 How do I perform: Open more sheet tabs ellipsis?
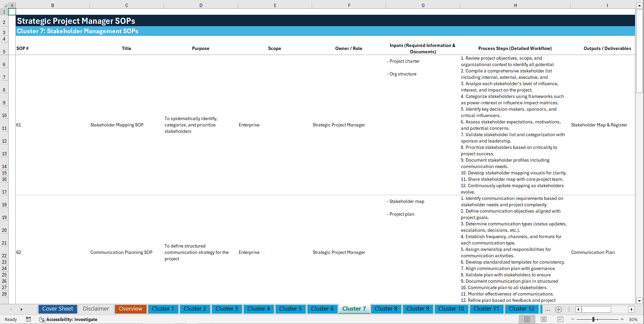pos(548,309)
